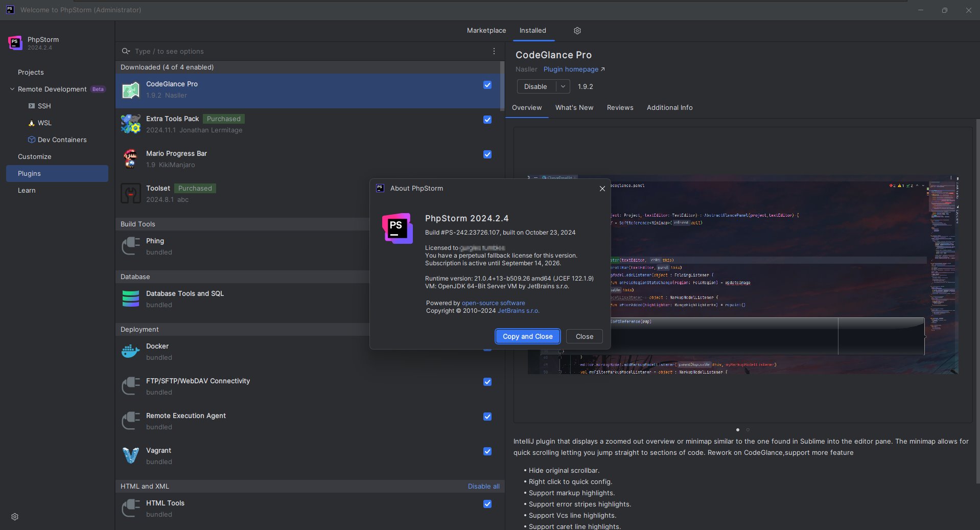The height and width of the screenshot is (530, 980).
Task: Click the Mario Progress Bar icon
Action: click(x=131, y=159)
